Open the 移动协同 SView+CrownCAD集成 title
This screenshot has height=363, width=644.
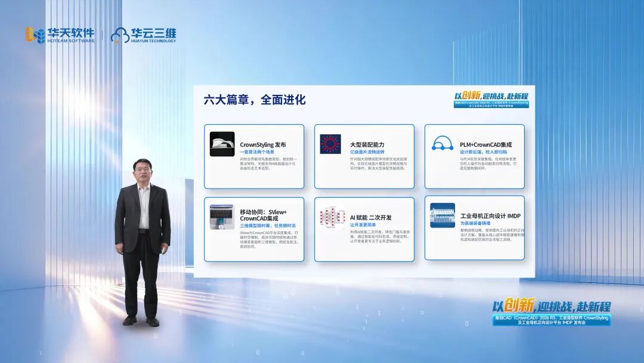[263, 216]
